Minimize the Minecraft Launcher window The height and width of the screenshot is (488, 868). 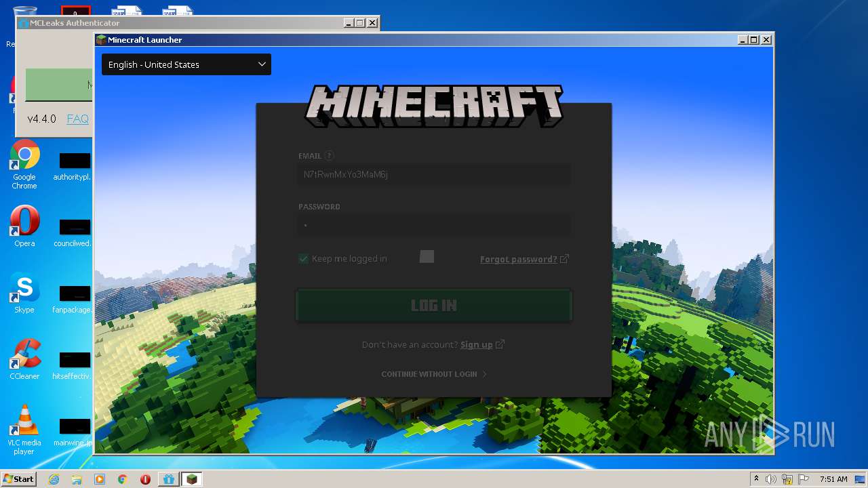[x=743, y=40]
